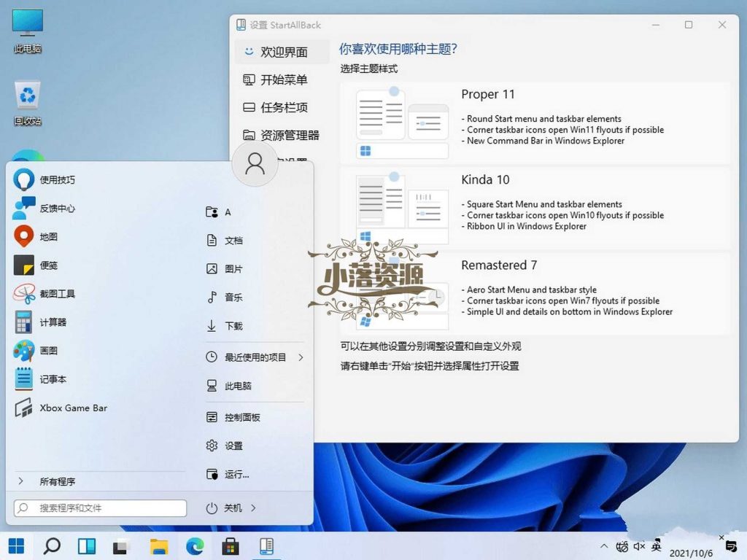Open Microsoft Store from taskbar
Image resolution: width=747 pixels, height=560 pixels.
point(231,546)
